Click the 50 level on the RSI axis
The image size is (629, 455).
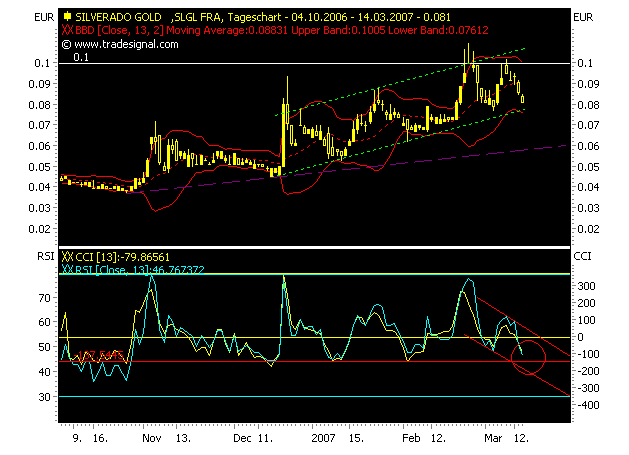45,347
